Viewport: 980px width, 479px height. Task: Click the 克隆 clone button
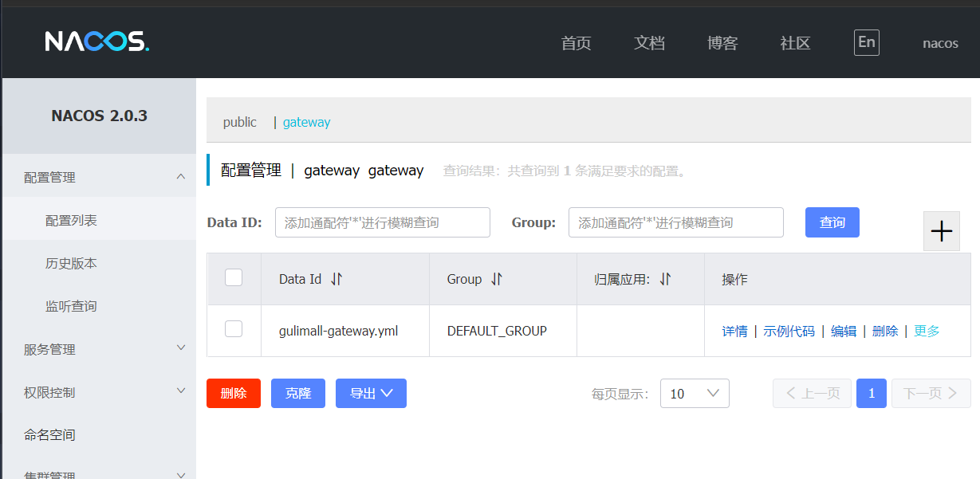(298, 393)
